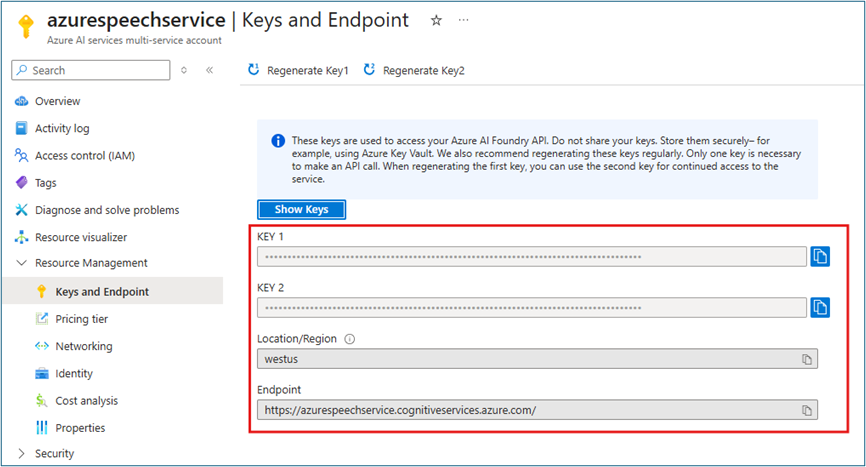Screen dimensions: 866x467
Task: Open the Tags page
Action: [46, 183]
